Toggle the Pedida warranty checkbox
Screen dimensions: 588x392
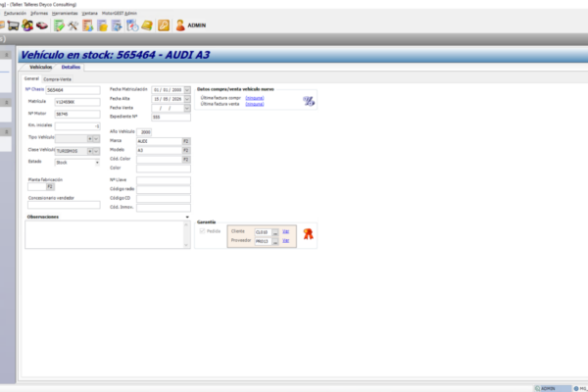pyautogui.click(x=203, y=231)
